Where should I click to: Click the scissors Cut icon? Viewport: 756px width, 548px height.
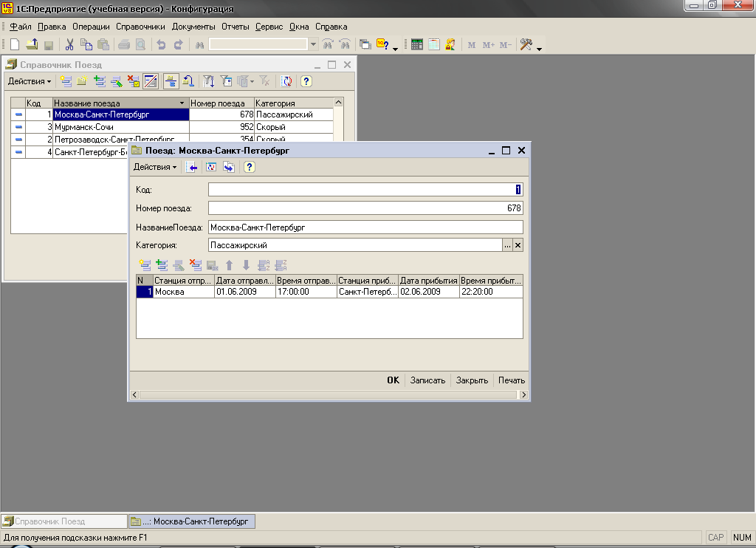(x=69, y=45)
